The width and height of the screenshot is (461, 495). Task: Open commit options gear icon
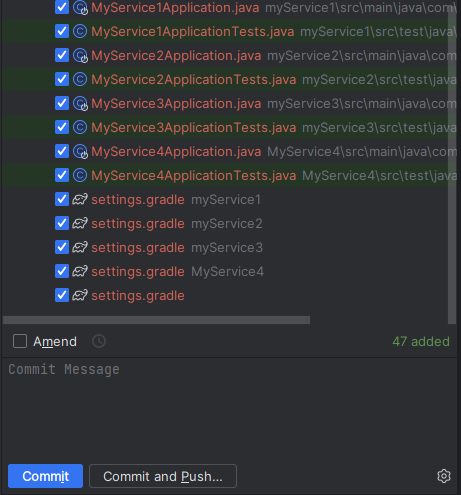tap(444, 476)
